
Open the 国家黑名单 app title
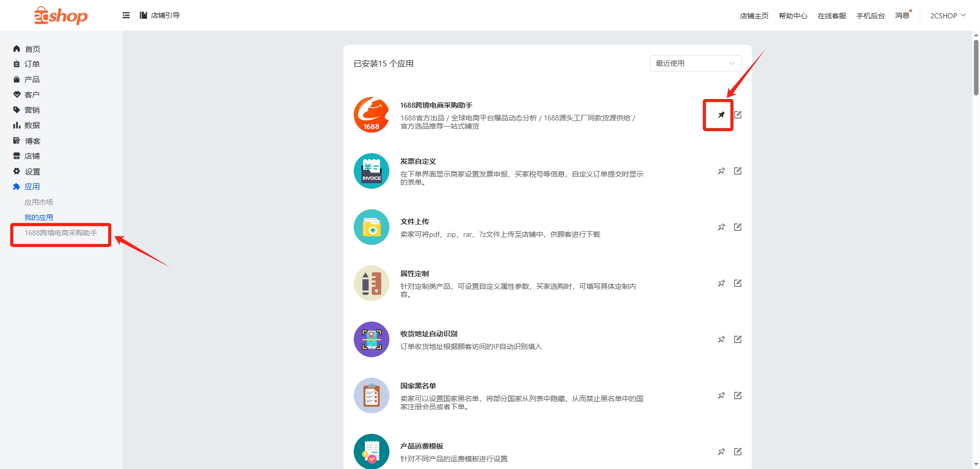[418, 386]
